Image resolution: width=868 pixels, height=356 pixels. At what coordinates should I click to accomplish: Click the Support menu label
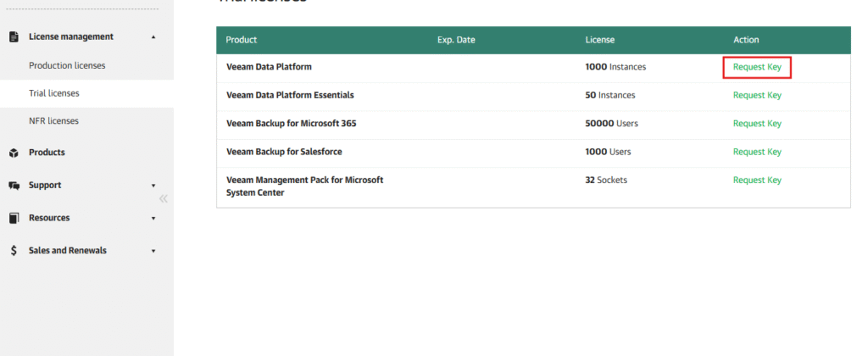click(45, 185)
